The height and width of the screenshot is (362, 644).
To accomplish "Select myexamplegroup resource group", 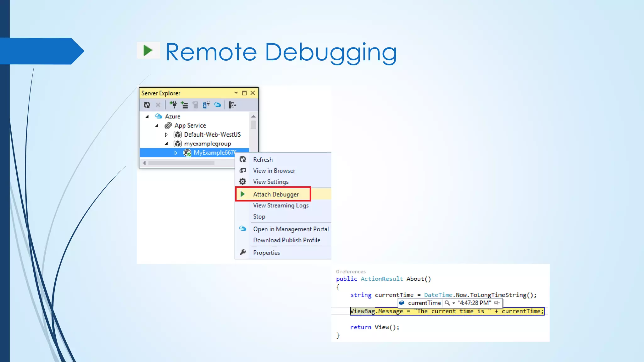I will pyautogui.click(x=208, y=144).
